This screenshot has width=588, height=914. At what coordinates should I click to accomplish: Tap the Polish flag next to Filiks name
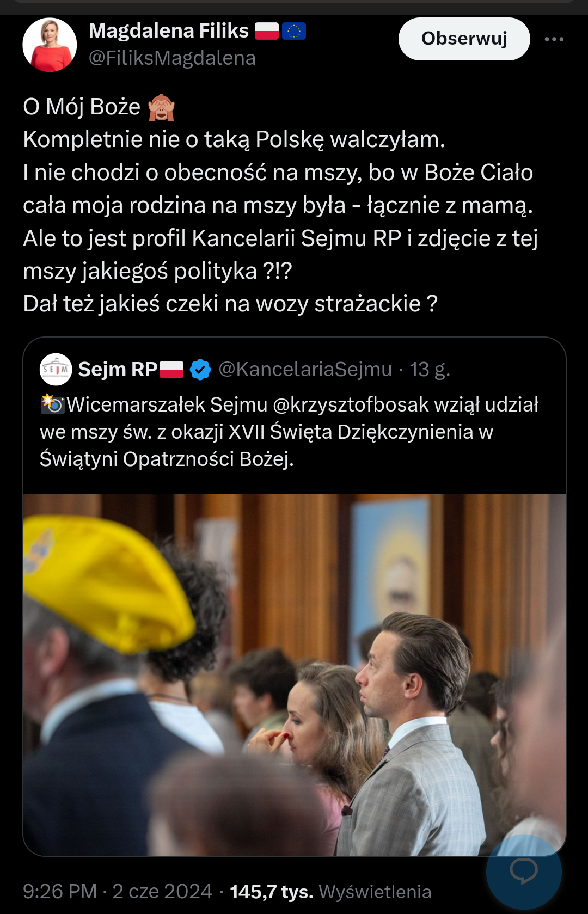point(267,31)
